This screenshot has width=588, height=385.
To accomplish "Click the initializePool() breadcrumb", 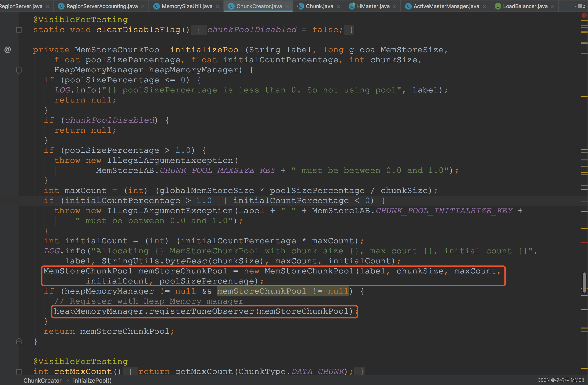I will pos(92,380).
